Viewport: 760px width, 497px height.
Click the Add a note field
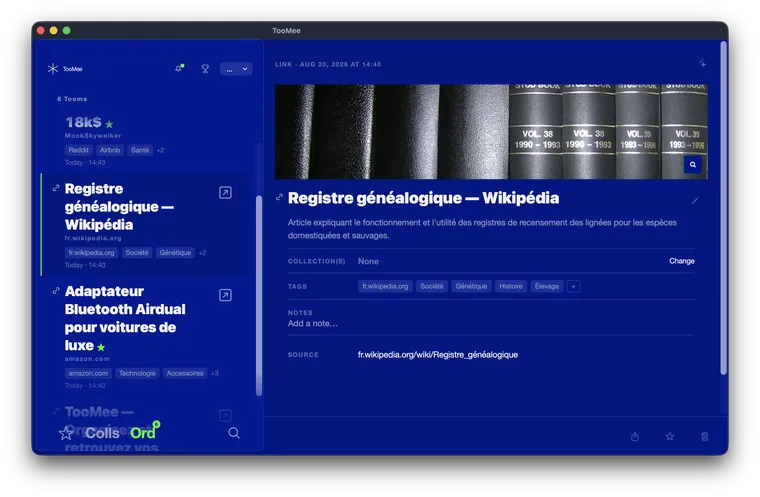313,323
